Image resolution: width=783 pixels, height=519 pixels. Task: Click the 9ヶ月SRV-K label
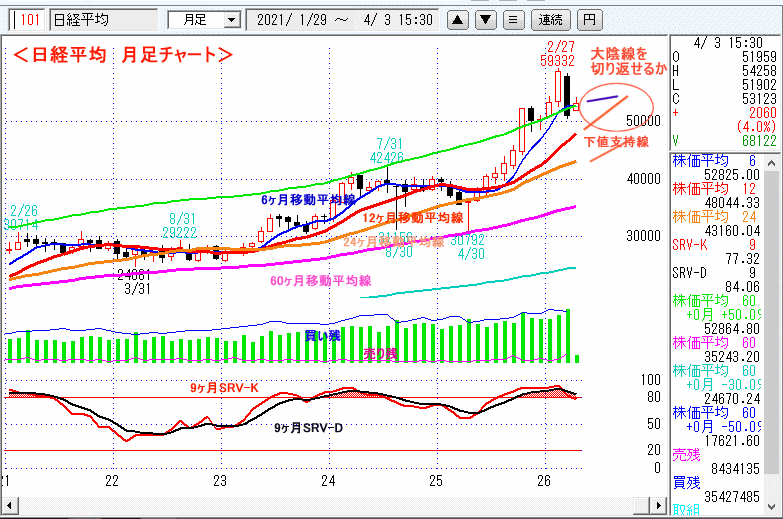224,388
